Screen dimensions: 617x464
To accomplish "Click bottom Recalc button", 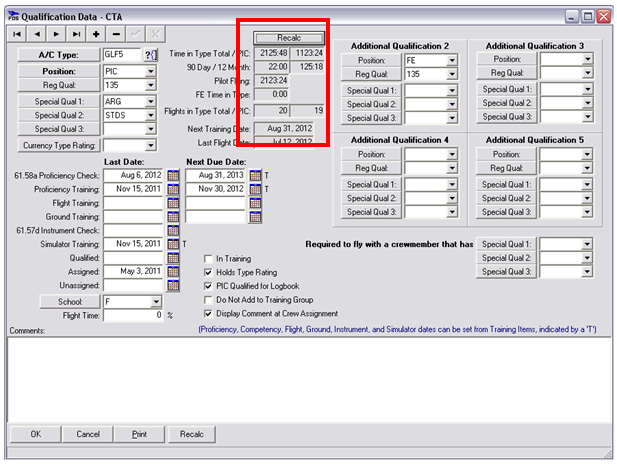I will [192, 434].
